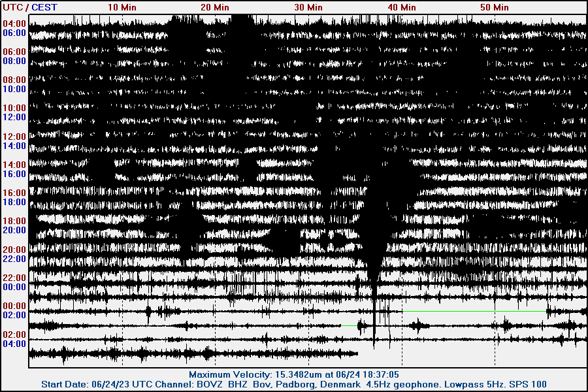The height and width of the screenshot is (392, 588).
Task: Click the 08:00 UTC row label
Action: [14, 80]
